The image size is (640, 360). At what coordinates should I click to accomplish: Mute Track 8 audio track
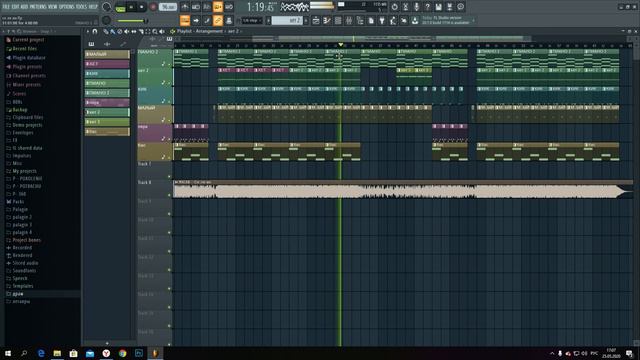coord(169,195)
